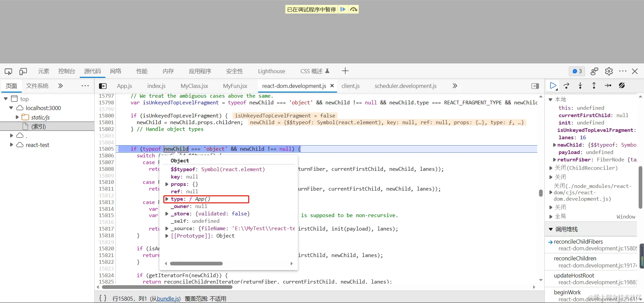Image resolution: width=644 pixels, height=303 pixels.
Task: Click code editor vertical scrollbar thumb
Action: tap(541, 193)
